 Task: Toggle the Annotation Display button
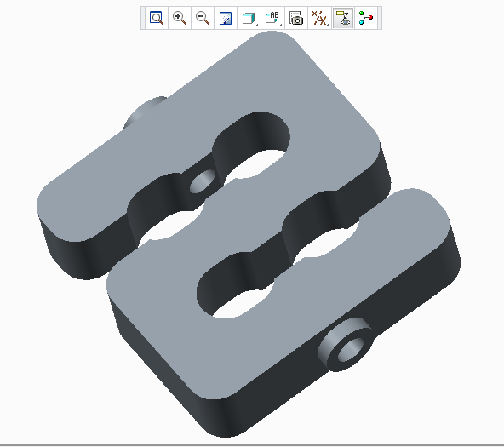(343, 18)
